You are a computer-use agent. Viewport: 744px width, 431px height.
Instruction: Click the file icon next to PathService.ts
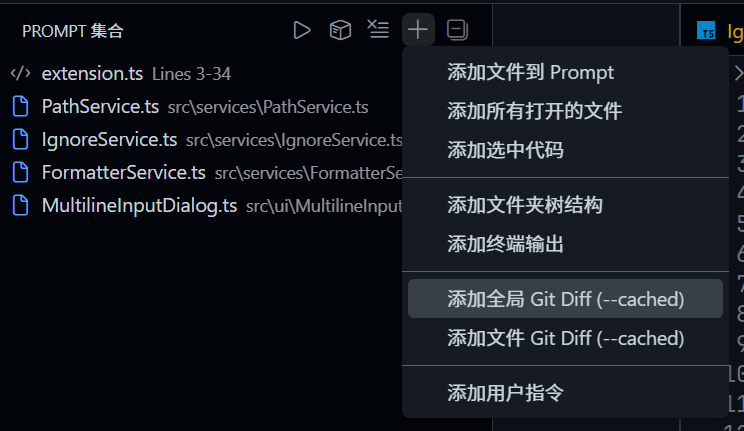20,106
